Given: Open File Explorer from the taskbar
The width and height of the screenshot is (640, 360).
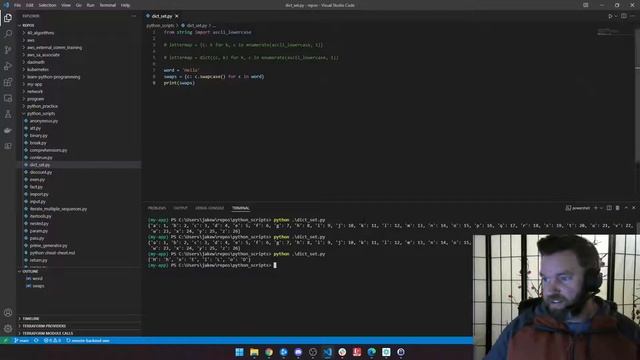Looking at the screenshot, I should click(x=254, y=352).
